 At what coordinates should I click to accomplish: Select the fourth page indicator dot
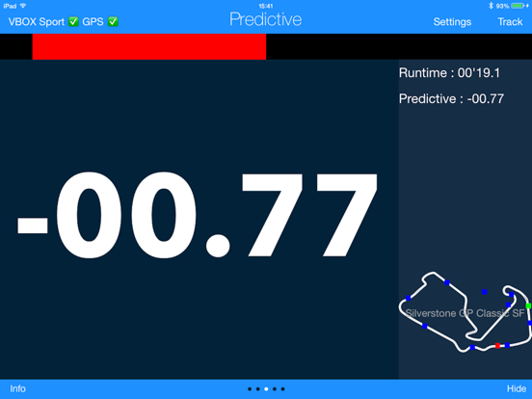pos(275,389)
